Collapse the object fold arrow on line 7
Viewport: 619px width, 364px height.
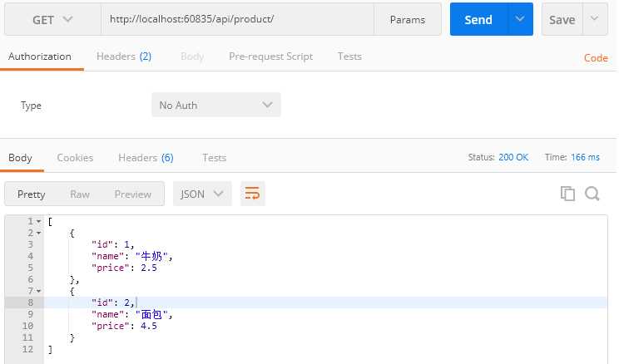(38, 291)
